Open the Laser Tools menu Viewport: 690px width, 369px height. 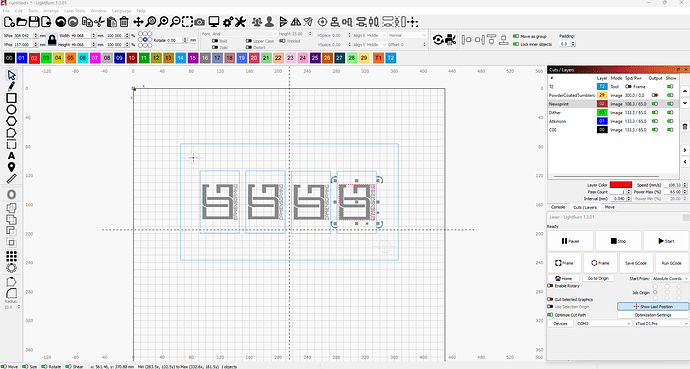(x=74, y=11)
